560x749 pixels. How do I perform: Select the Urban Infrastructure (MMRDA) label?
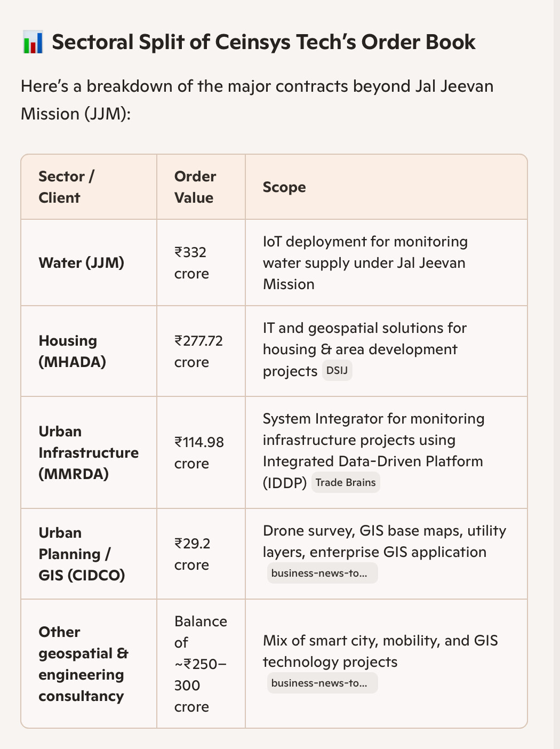pos(88,453)
